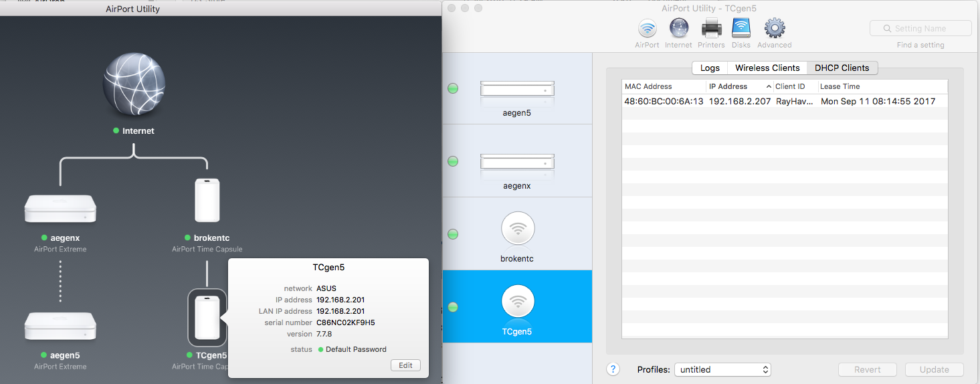Open the Internet toolbar section

(x=678, y=33)
